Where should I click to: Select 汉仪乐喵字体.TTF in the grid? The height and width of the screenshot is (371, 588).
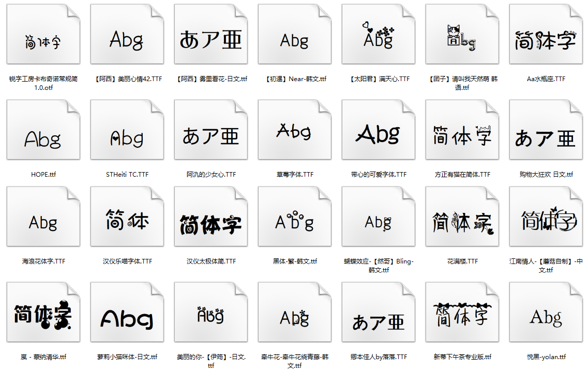127,217
